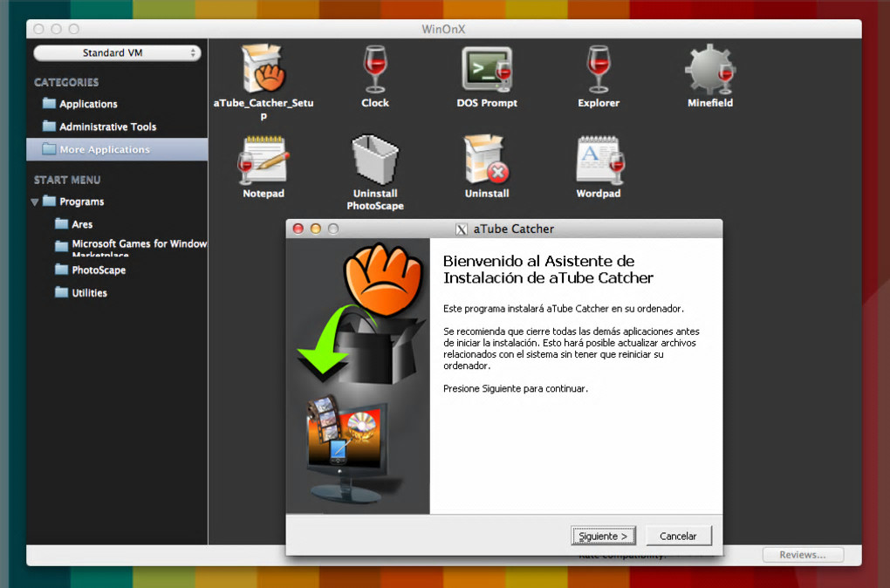Screen dimensions: 890x588
Task: Open the Ares folder
Action: coord(117,224)
